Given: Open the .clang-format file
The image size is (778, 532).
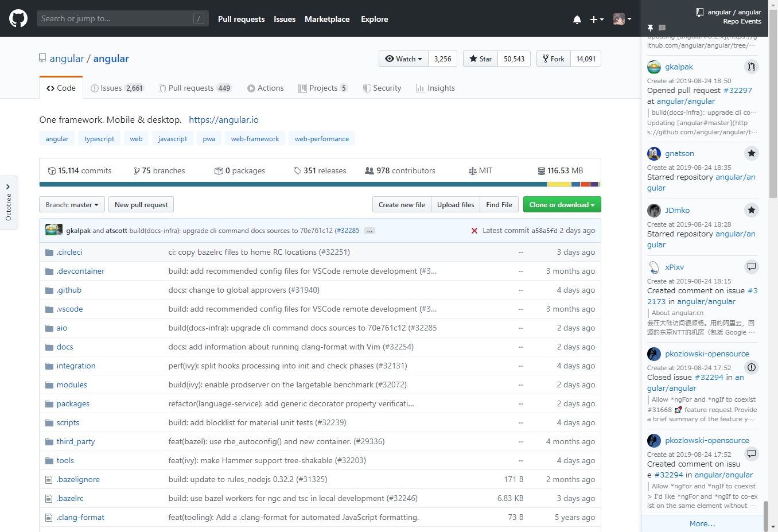Looking at the screenshot, I should (80, 518).
